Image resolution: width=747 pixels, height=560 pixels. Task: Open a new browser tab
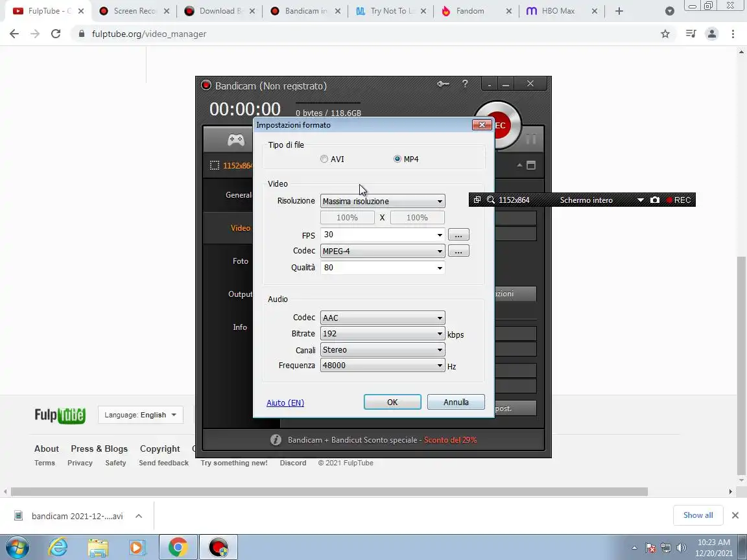pyautogui.click(x=619, y=11)
